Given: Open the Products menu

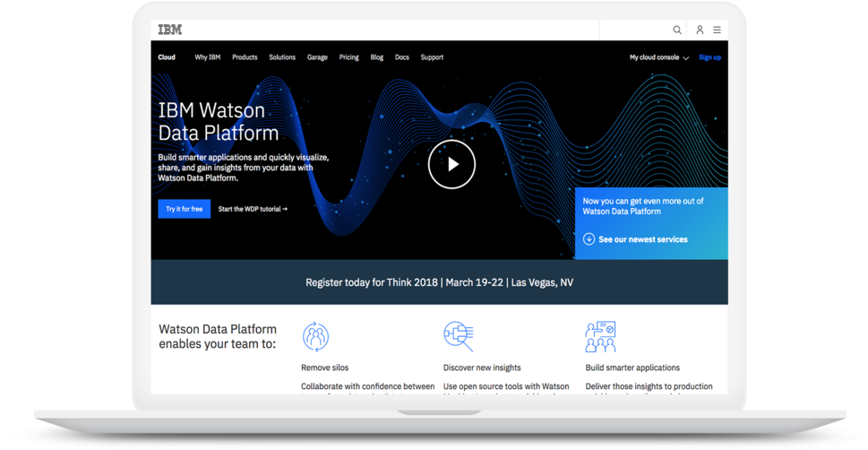Looking at the screenshot, I should pos(245,57).
